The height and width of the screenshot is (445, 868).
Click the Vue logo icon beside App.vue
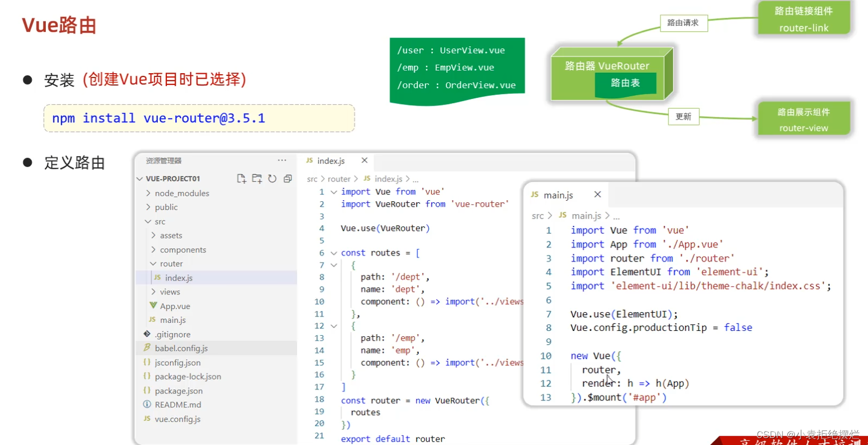[153, 305]
